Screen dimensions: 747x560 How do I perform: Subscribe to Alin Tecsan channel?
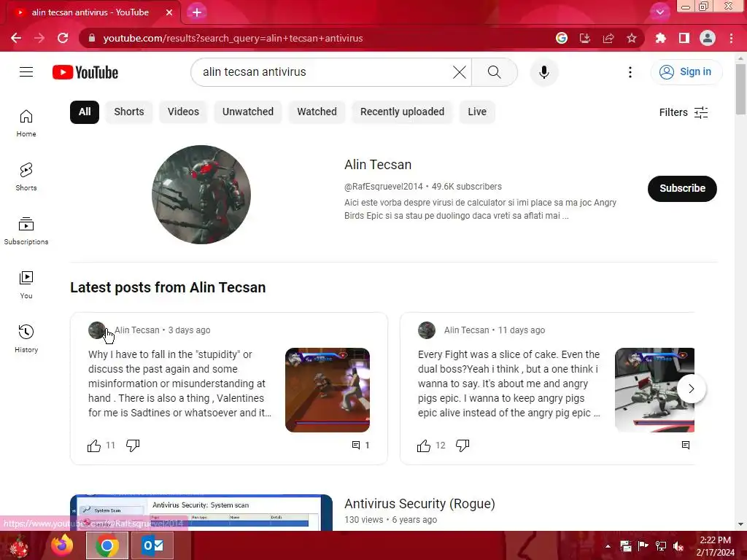tap(682, 189)
